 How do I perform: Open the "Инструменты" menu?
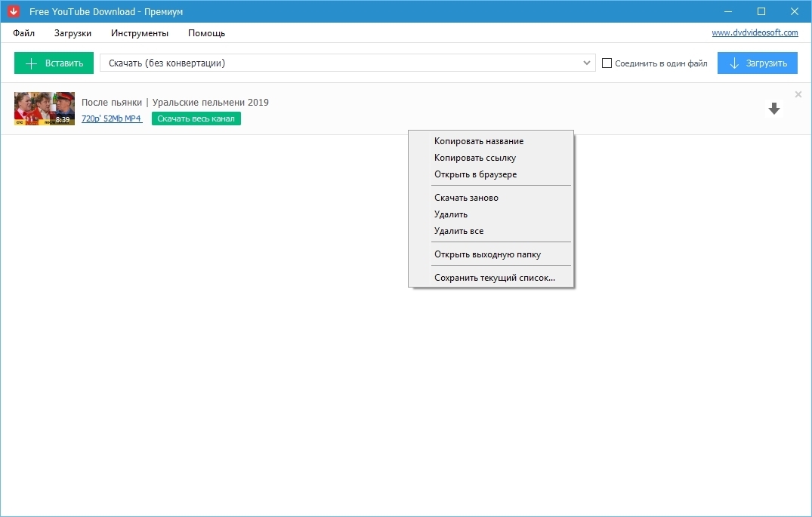pos(139,33)
